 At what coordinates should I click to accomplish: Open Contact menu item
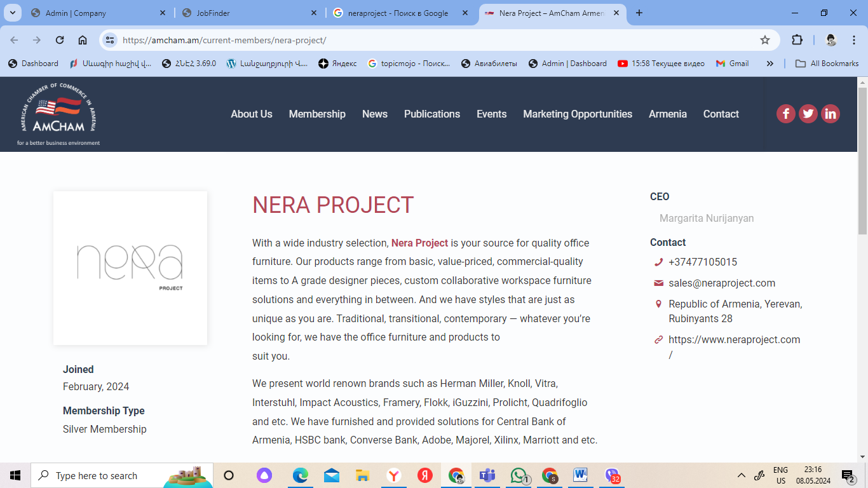pos(721,114)
